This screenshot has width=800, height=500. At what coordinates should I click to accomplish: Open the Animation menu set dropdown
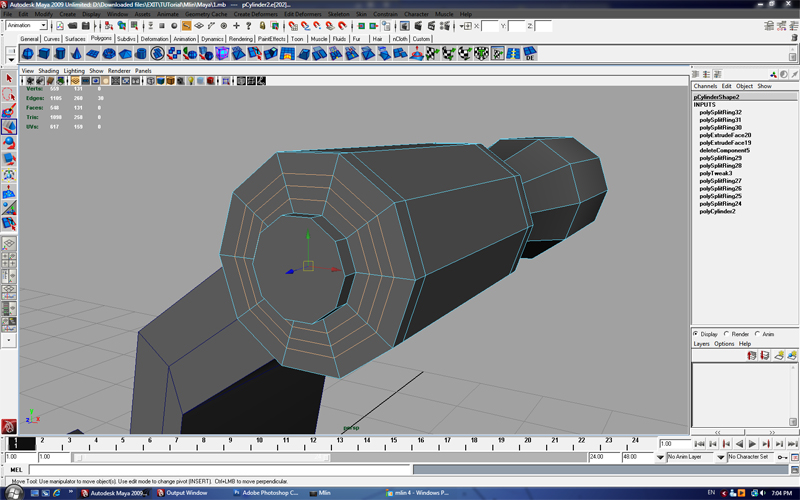pyautogui.click(x=27, y=26)
